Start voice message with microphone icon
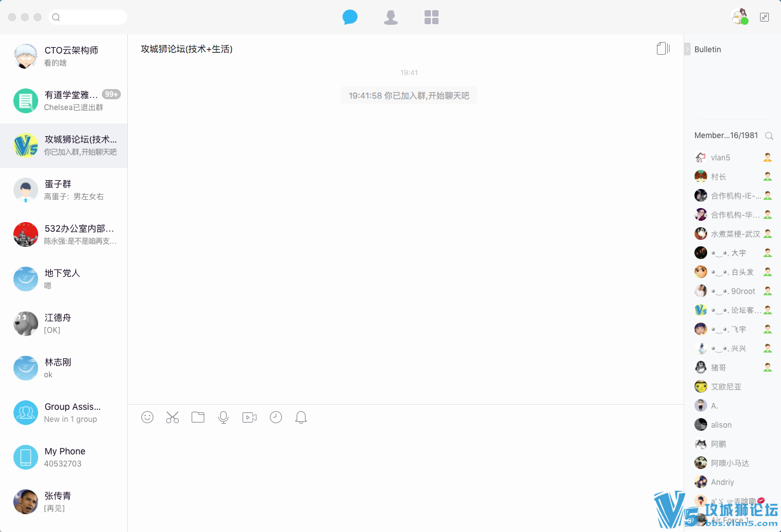Image resolution: width=781 pixels, height=532 pixels. 223,417
